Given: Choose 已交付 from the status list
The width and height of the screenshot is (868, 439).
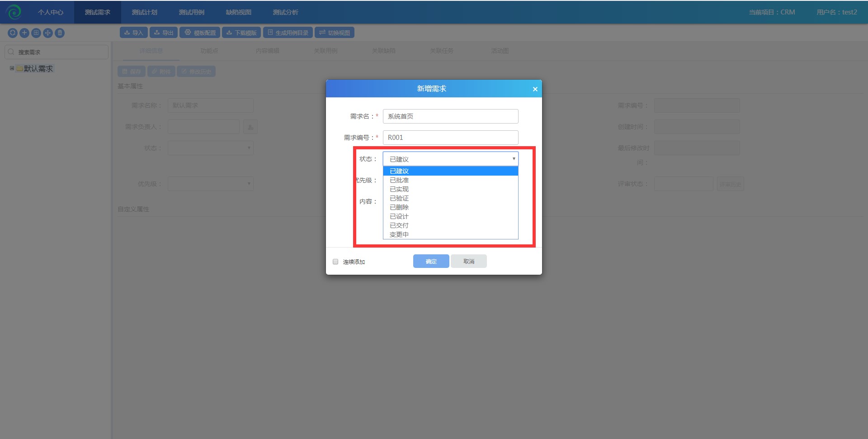Looking at the screenshot, I should [451, 225].
